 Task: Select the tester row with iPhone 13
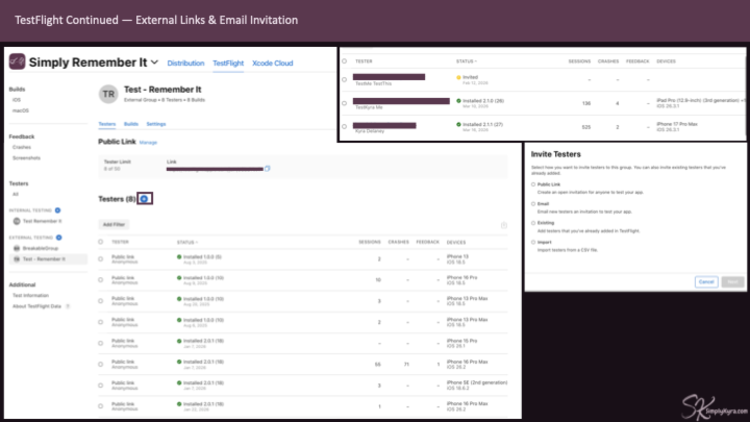coord(100,259)
